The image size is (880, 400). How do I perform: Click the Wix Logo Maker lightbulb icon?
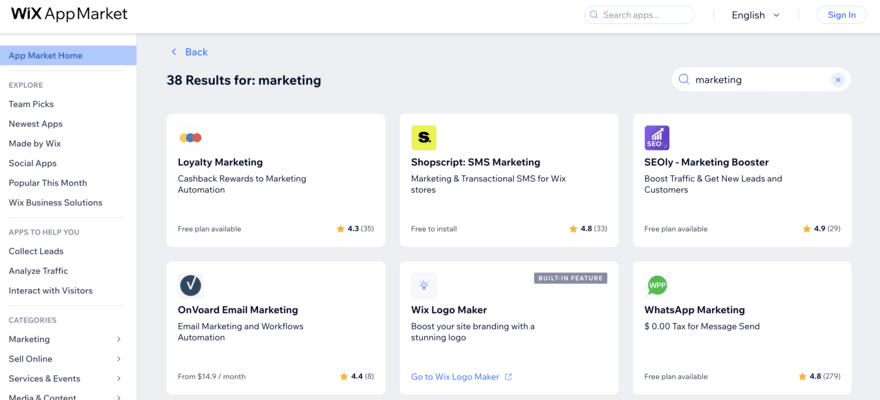(x=424, y=285)
